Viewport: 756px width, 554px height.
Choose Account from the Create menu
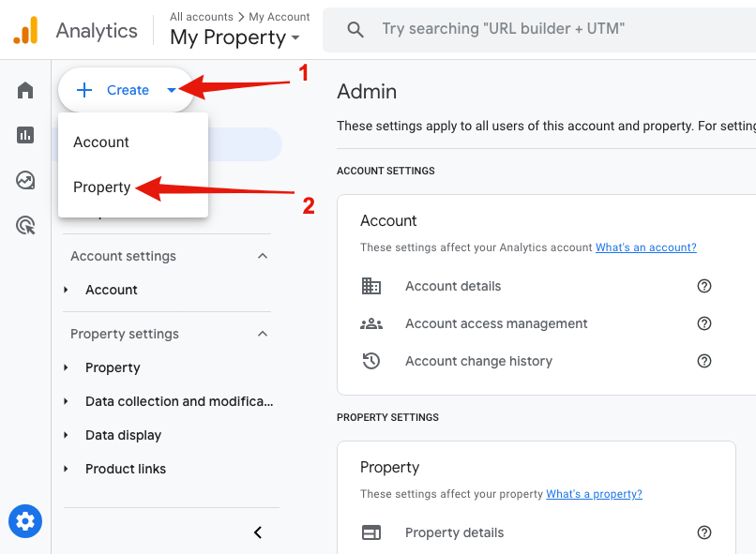pyautogui.click(x=133, y=142)
